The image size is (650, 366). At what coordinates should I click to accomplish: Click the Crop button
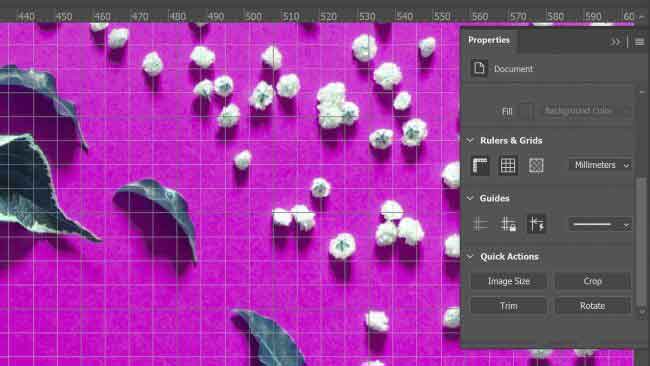click(593, 281)
